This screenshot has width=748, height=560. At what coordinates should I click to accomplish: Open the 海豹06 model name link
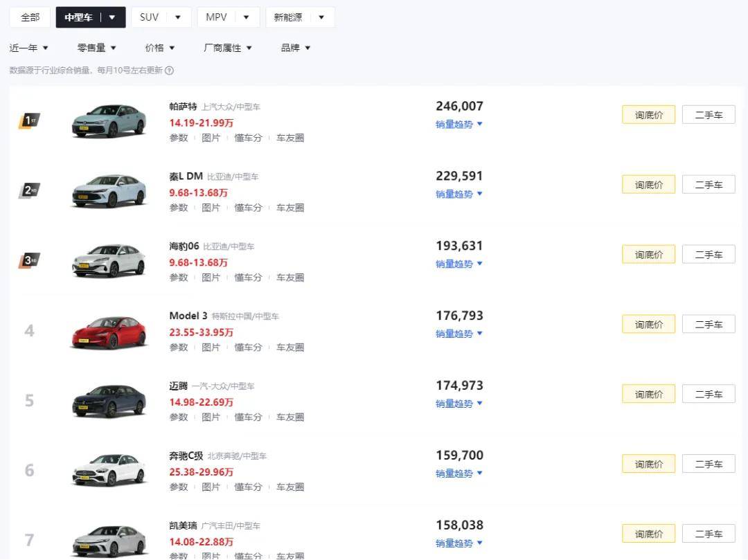point(184,246)
